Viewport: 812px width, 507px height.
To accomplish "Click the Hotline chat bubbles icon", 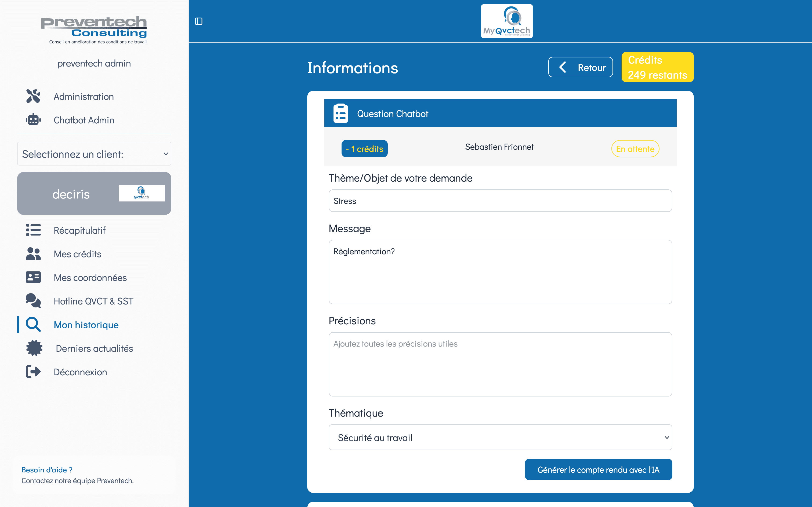I will pyautogui.click(x=33, y=301).
